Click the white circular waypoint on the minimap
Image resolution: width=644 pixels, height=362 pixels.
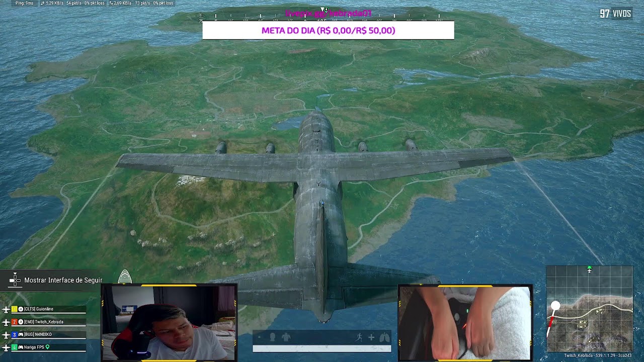pyautogui.click(x=555, y=305)
